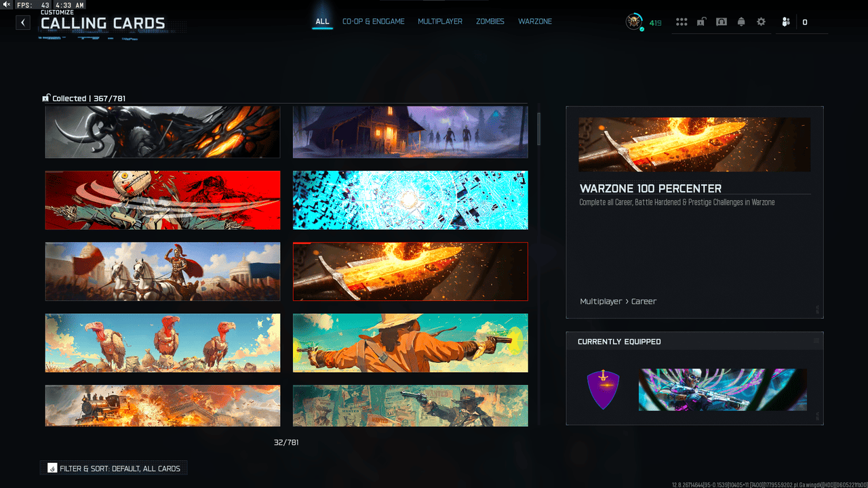Select the flaming sword calling card in grid
This screenshot has width=868, height=488.
410,272
